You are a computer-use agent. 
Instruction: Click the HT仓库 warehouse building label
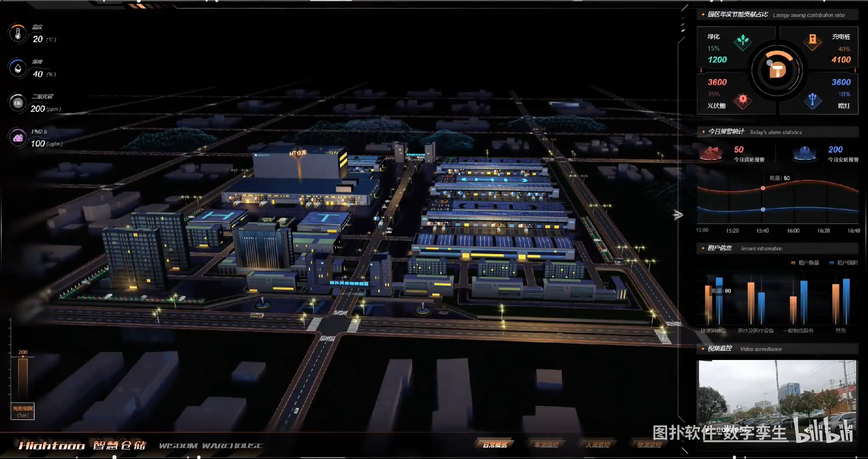[x=298, y=153]
